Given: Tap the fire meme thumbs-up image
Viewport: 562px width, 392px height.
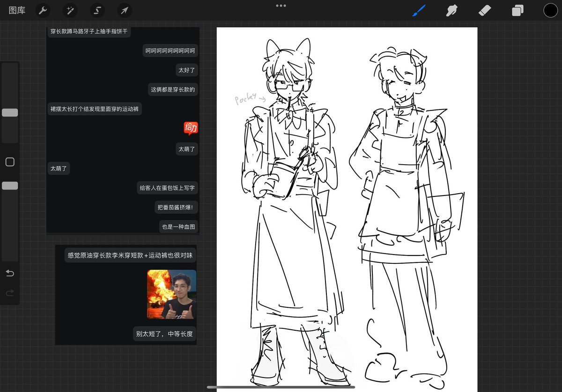Looking at the screenshot, I should pos(171,294).
